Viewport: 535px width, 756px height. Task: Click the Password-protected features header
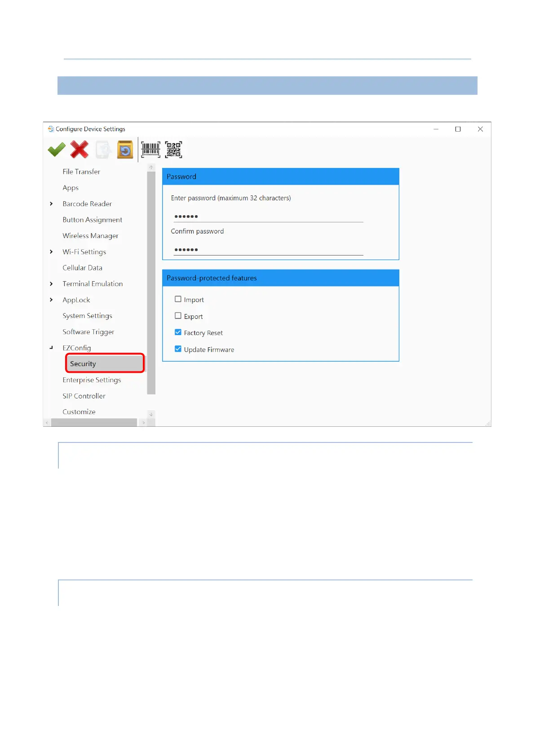[280, 278]
